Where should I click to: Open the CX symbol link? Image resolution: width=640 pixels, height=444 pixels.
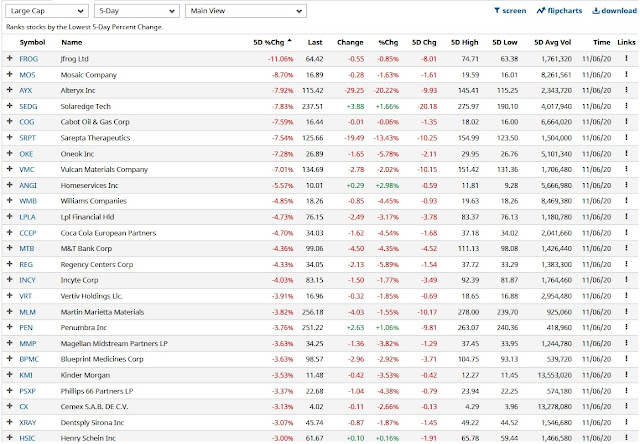point(24,406)
